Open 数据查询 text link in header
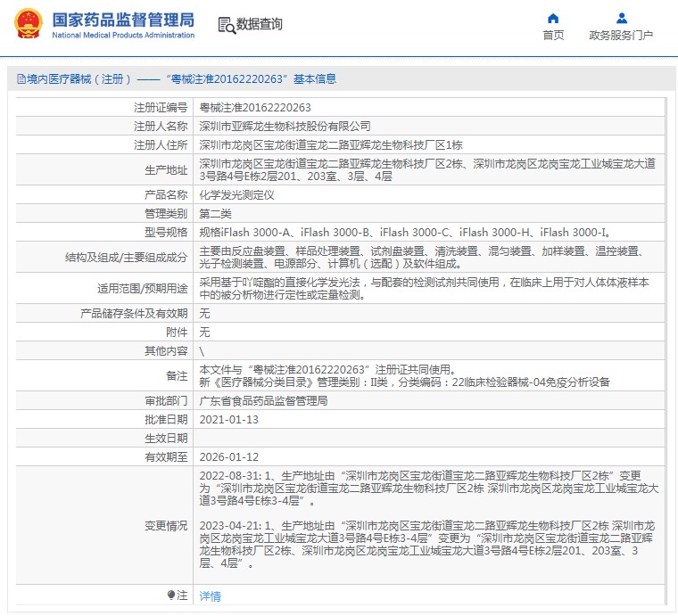Screen dimensions: 678x616 pyautogui.click(x=260, y=25)
